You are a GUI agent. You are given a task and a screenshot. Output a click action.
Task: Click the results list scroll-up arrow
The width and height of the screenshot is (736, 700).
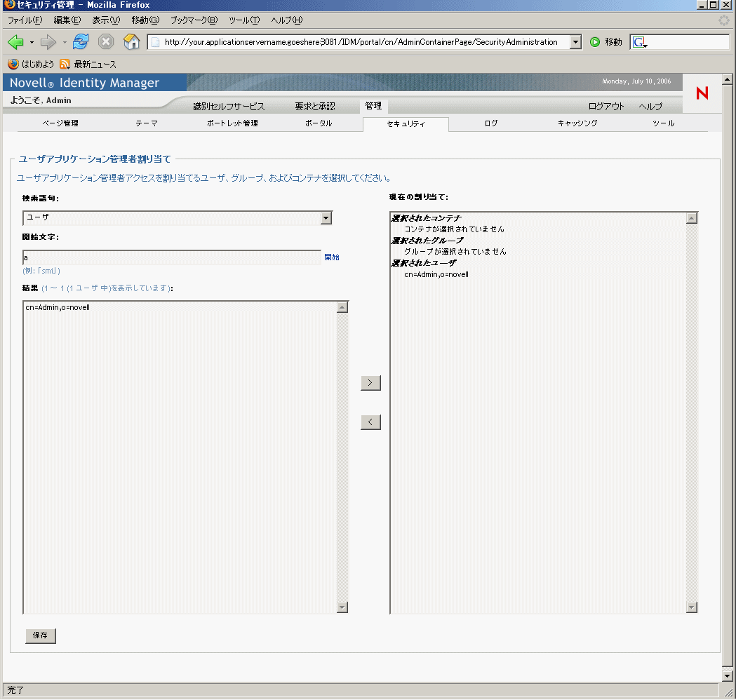[342, 308]
